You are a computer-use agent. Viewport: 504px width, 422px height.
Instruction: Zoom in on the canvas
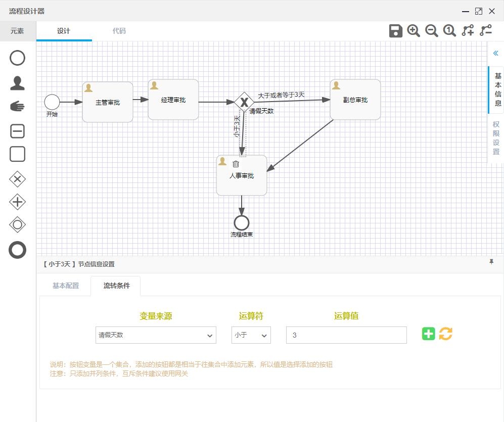413,30
